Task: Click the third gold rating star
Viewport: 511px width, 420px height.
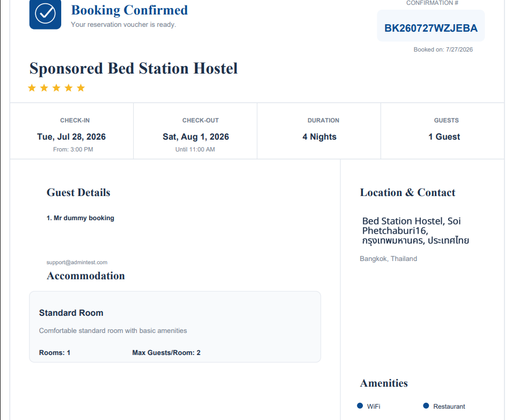Action: point(56,88)
